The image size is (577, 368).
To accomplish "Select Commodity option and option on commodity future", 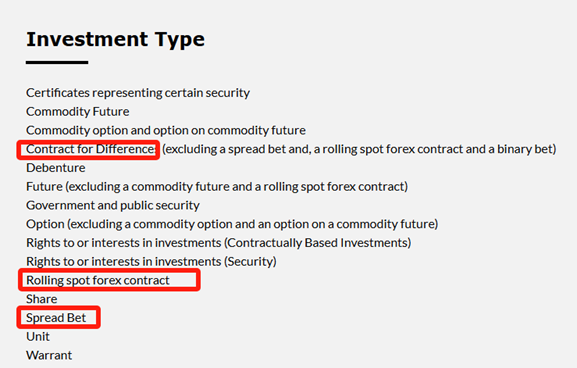I will 166,130.
